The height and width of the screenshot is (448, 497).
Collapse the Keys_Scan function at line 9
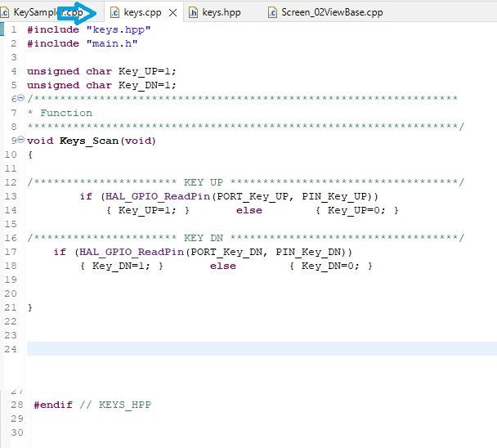[x=21, y=140]
